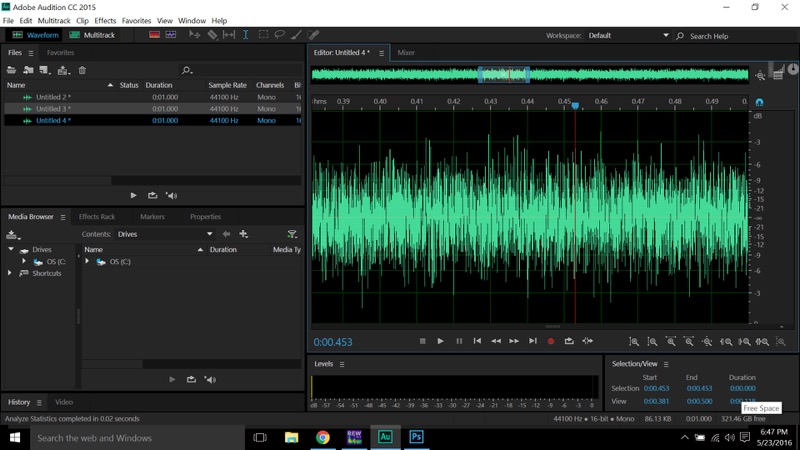Viewport: 800px width, 450px height.
Task: Show the spectral frequency display
Action: 154,35
